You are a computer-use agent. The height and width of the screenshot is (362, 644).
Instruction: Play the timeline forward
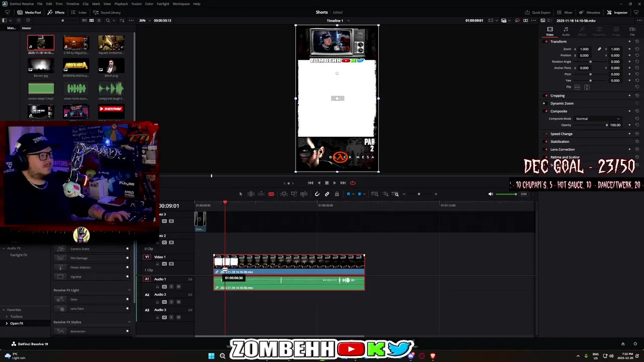tap(335, 183)
